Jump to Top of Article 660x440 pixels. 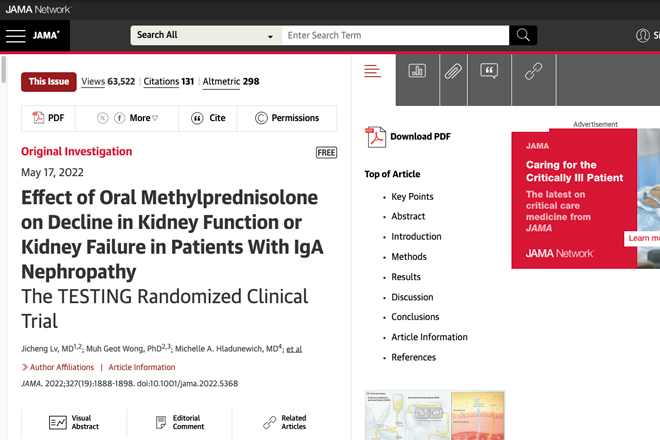[392, 174]
